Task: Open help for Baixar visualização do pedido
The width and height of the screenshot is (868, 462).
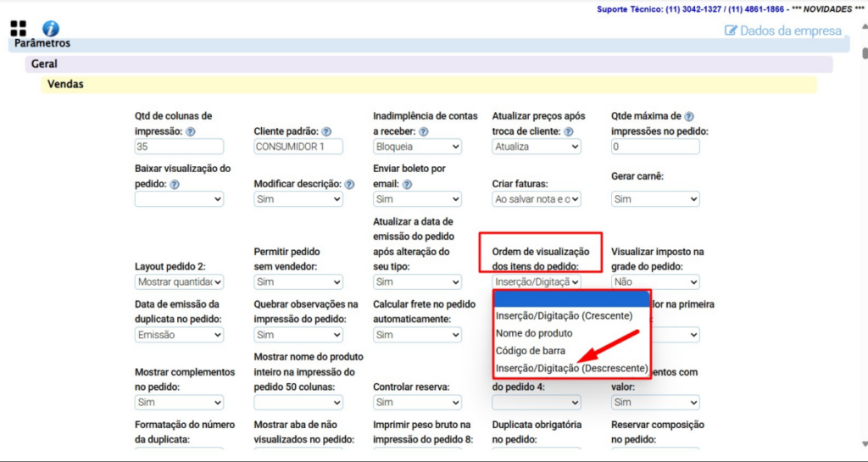Action: [x=175, y=184]
